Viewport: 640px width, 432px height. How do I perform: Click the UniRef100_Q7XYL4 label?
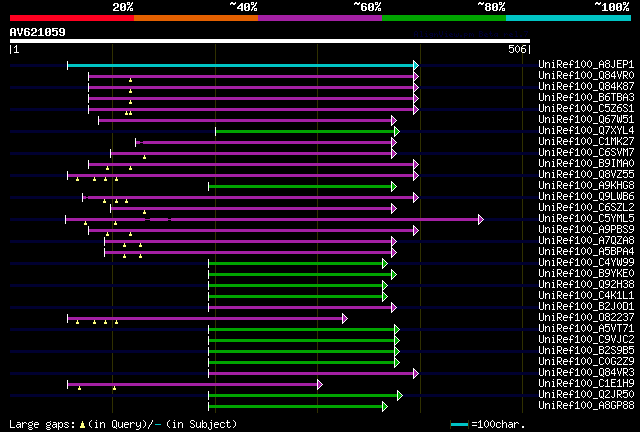pos(586,131)
